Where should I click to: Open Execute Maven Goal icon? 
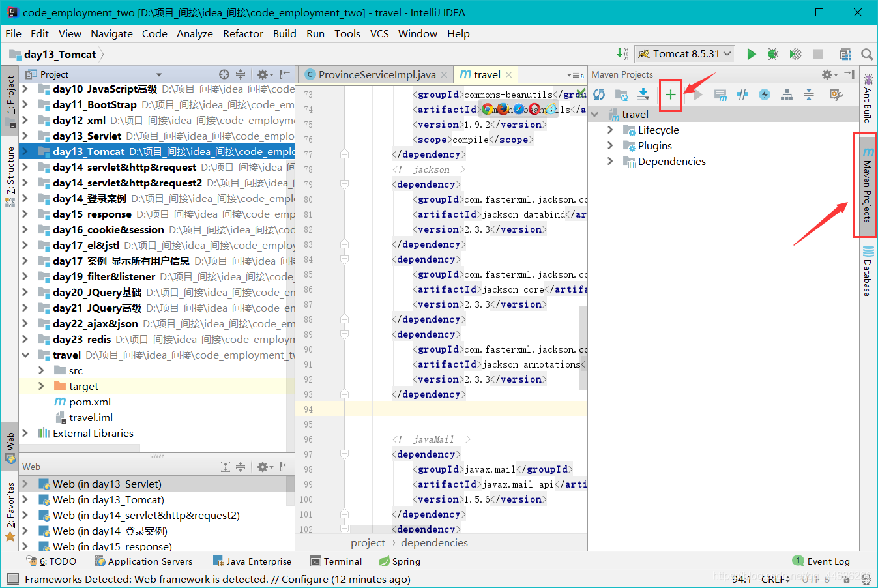tap(720, 95)
